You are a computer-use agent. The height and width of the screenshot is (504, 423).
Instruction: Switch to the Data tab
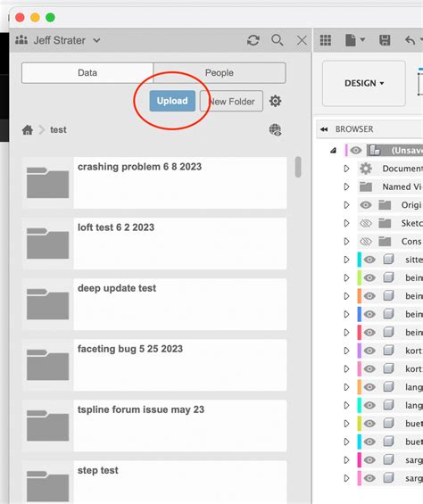pyautogui.click(x=87, y=72)
